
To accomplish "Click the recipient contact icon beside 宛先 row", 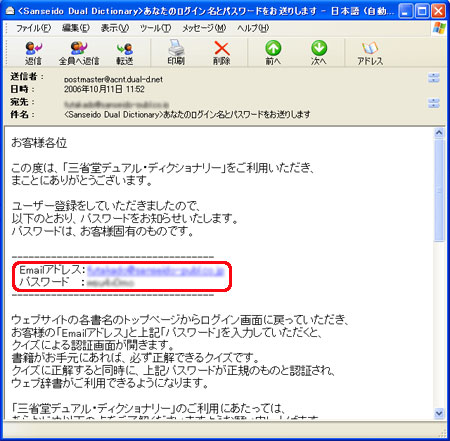I will (434, 103).
